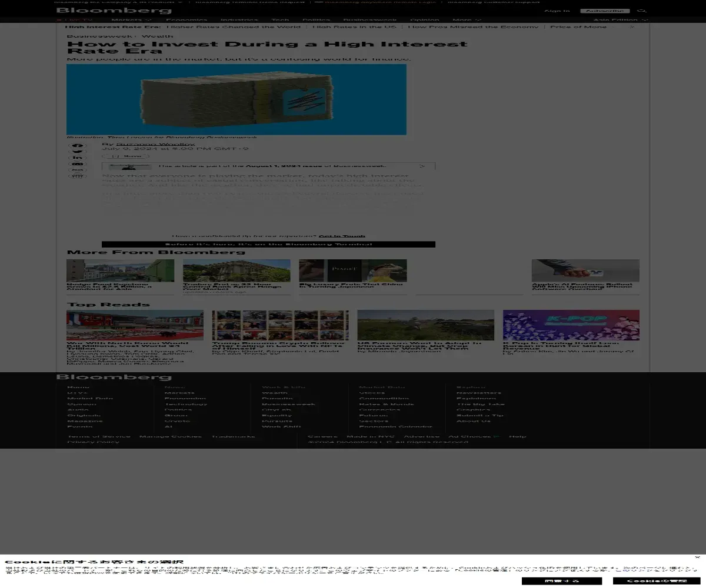Accept cookies with left banner button
The height and width of the screenshot is (588, 706).
click(x=562, y=581)
